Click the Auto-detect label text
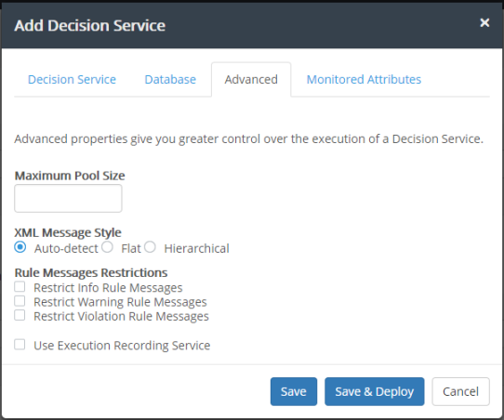 [x=66, y=248]
